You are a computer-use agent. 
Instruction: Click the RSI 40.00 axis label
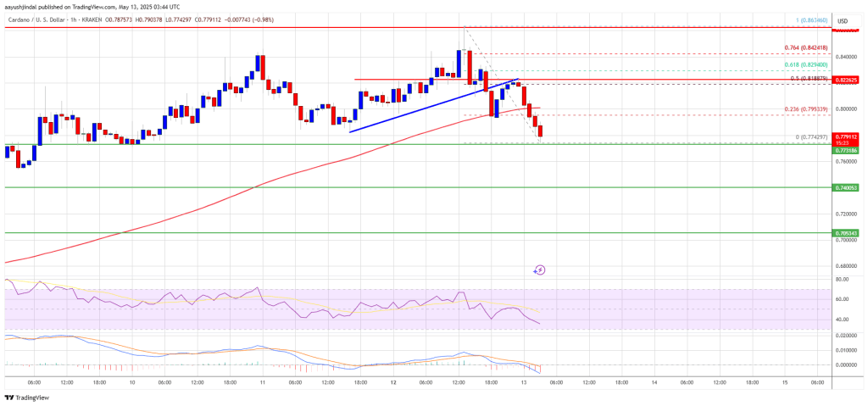click(x=842, y=319)
